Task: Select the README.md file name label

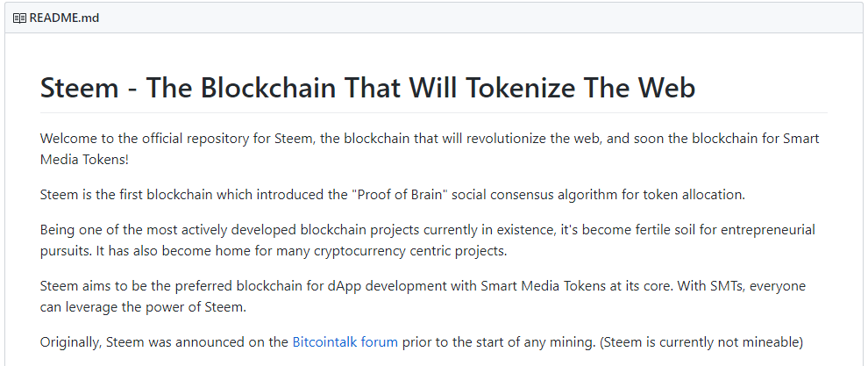Action: (64, 18)
